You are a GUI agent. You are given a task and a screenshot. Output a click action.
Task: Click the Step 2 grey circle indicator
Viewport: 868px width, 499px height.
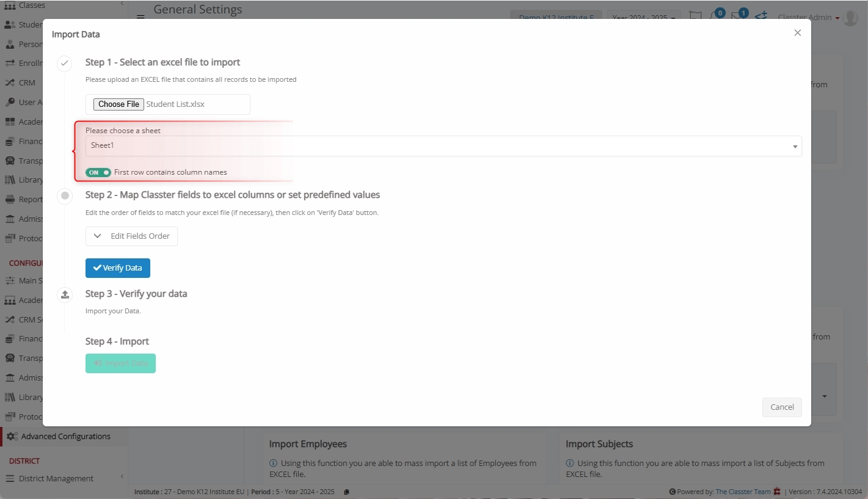(65, 195)
